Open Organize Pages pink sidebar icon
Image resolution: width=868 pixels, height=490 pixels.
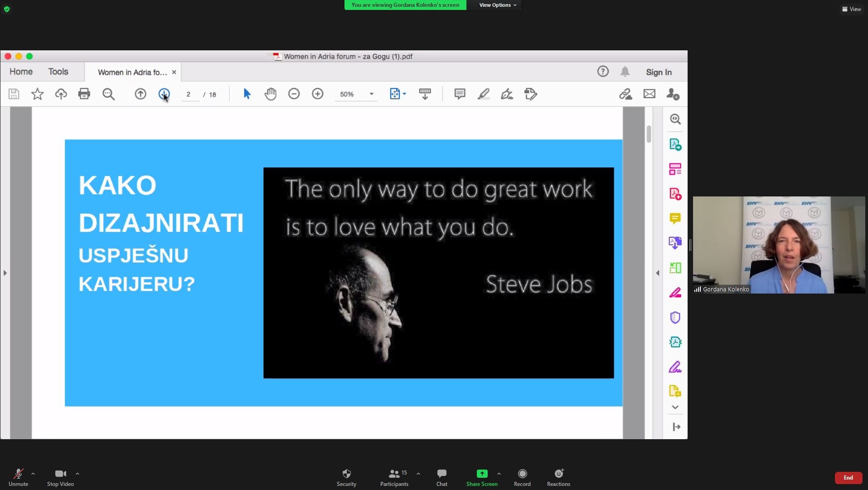point(675,169)
